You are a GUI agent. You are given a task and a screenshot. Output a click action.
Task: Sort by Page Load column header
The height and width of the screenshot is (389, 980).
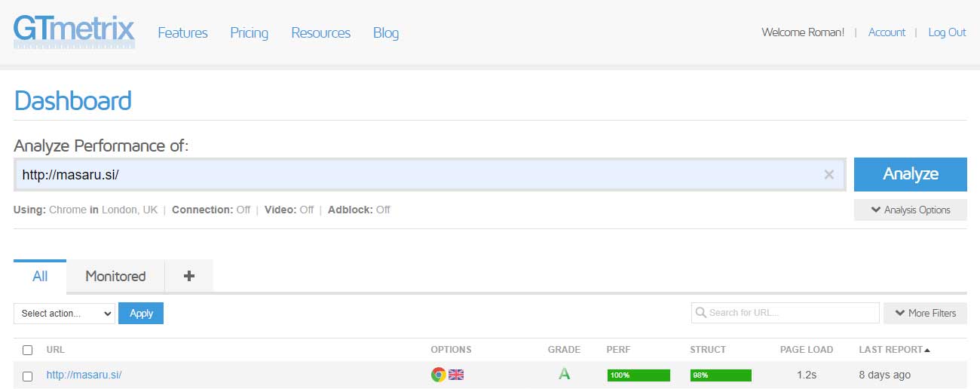click(807, 350)
